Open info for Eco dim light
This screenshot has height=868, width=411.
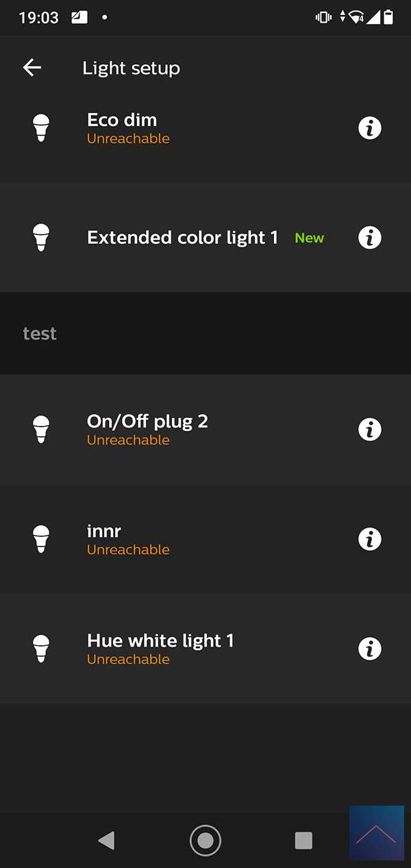[x=370, y=128]
